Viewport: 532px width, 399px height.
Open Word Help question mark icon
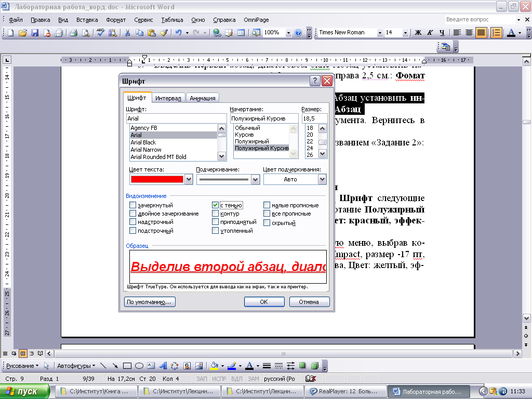[298, 33]
